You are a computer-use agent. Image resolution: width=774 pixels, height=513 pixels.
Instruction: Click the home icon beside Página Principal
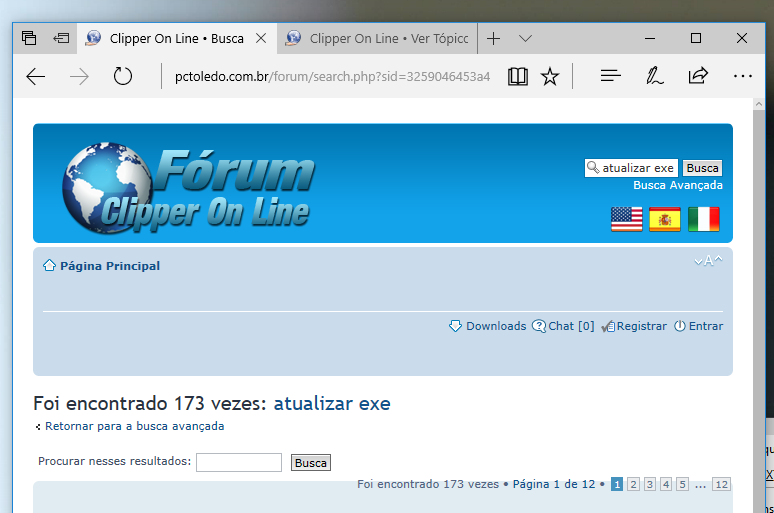[x=49, y=266]
